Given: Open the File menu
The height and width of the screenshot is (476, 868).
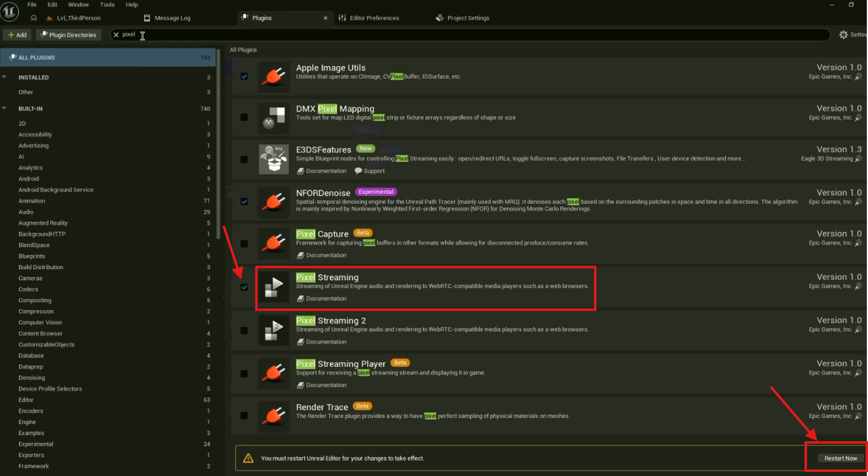Looking at the screenshot, I should coord(32,5).
